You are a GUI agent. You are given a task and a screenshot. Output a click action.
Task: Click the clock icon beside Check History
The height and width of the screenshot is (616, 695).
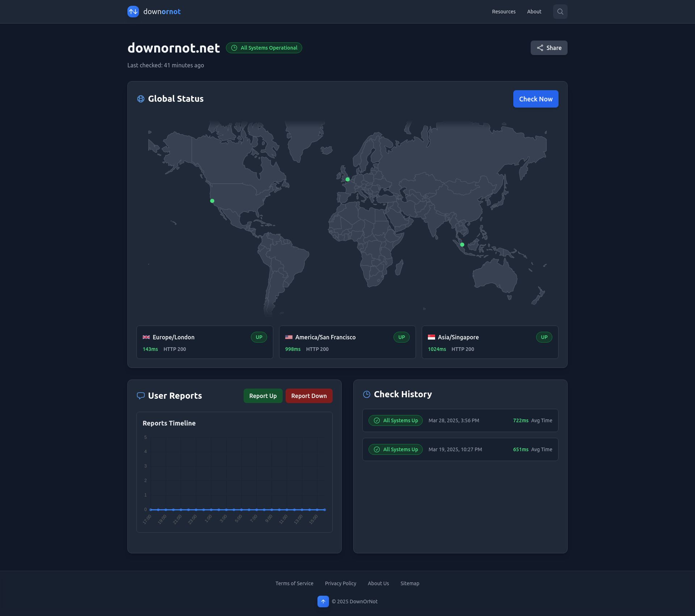[367, 395]
